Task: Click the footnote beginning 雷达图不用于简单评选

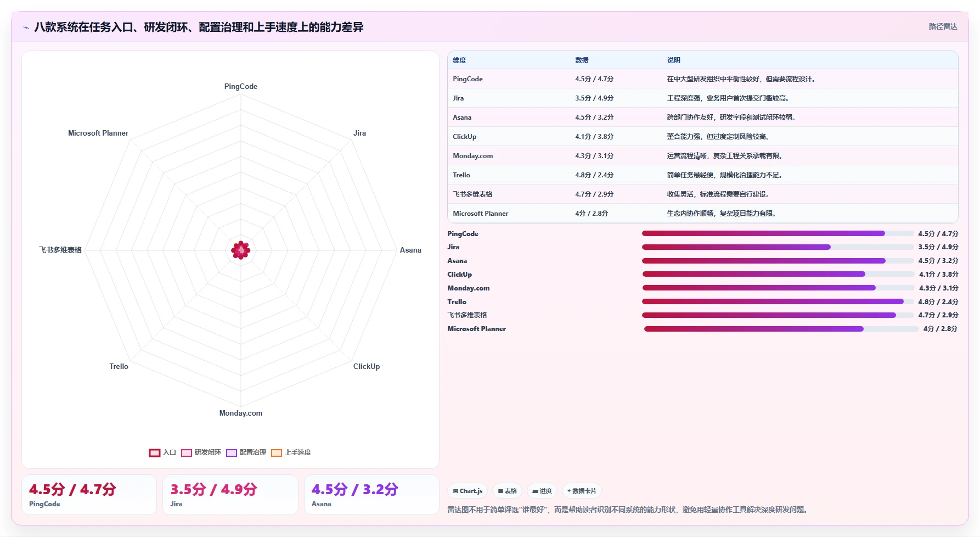Action: coord(629,510)
